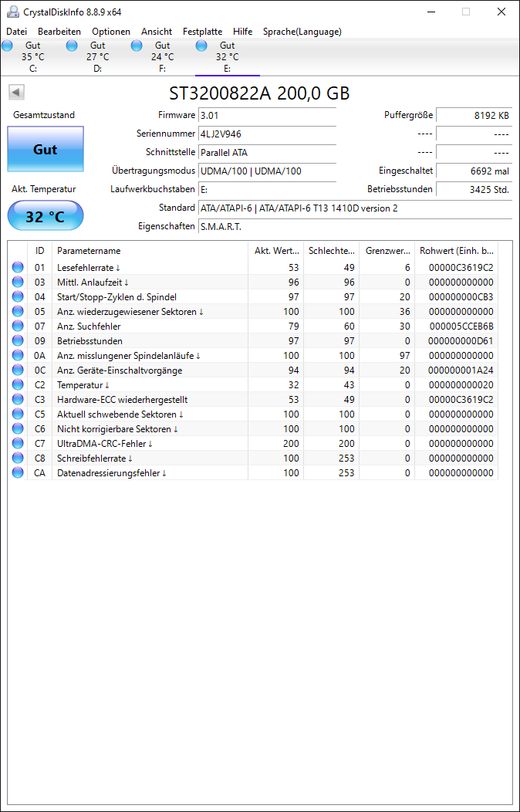Click the status orb for Anz. misslungener Spindelanläufe

pyautogui.click(x=18, y=356)
